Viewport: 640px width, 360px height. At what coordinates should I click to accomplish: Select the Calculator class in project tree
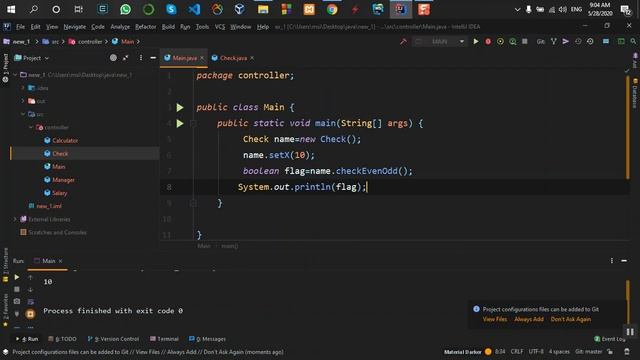[x=64, y=140]
